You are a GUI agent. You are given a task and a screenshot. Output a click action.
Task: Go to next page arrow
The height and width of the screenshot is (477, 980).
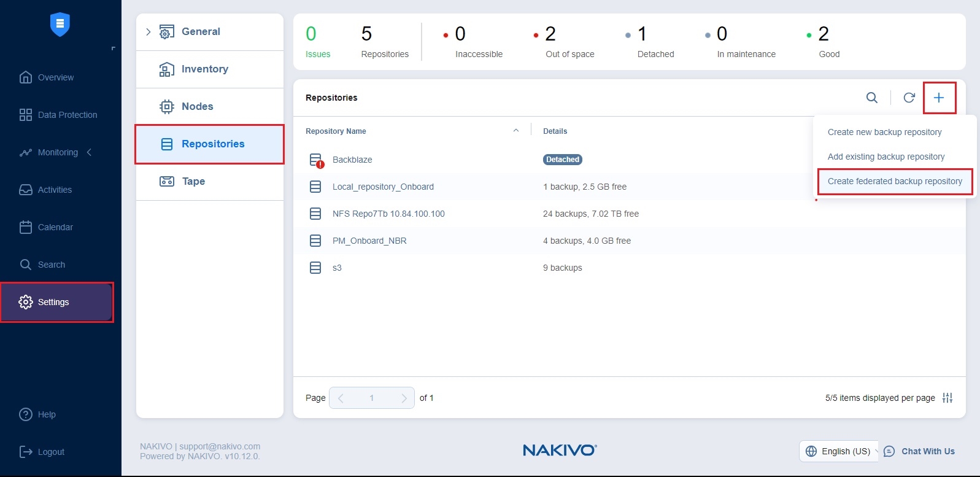tap(403, 398)
